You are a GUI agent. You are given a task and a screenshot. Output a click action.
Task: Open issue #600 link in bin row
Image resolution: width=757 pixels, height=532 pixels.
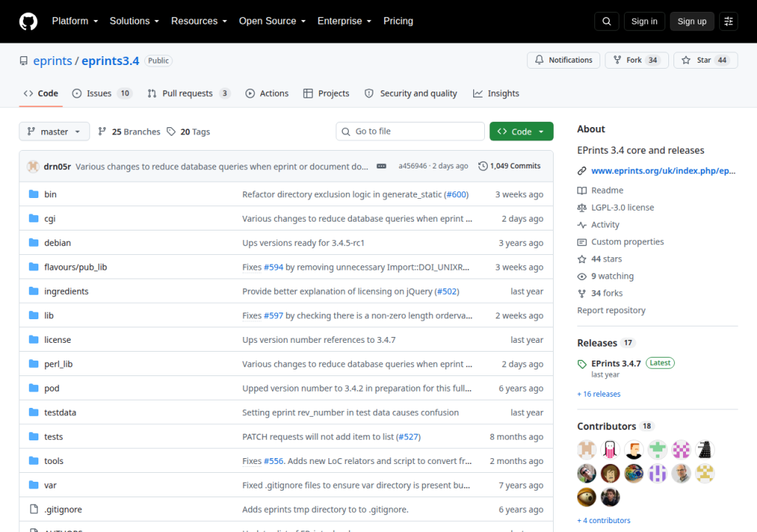[456, 194]
